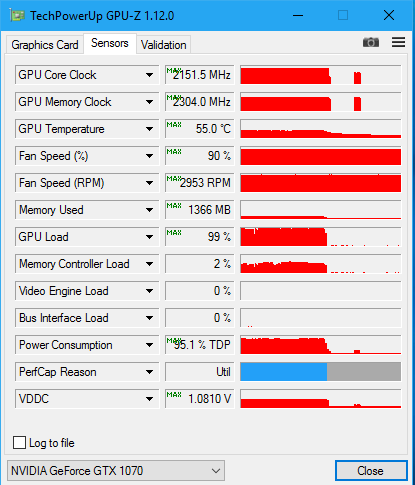Click the GPU Memory Clock graph
This screenshot has width=415, height=485.
point(321,102)
